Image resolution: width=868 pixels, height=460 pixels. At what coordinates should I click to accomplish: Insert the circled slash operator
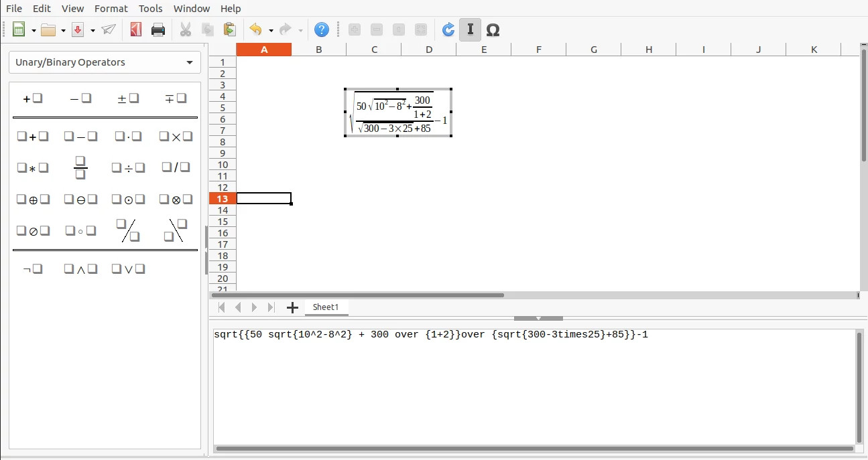tap(33, 230)
